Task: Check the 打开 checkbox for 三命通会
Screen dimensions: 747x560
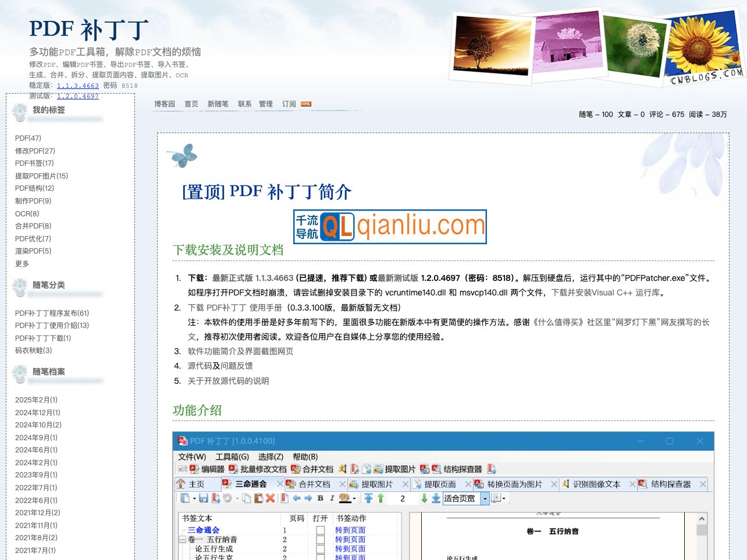Action: click(x=320, y=529)
